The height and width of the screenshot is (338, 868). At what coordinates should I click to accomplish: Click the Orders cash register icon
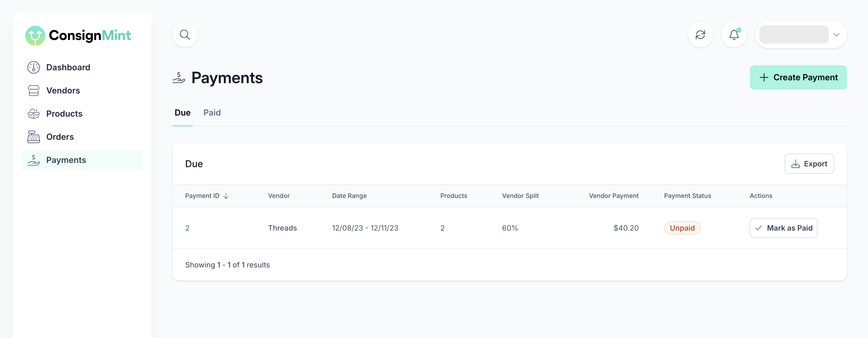(34, 137)
